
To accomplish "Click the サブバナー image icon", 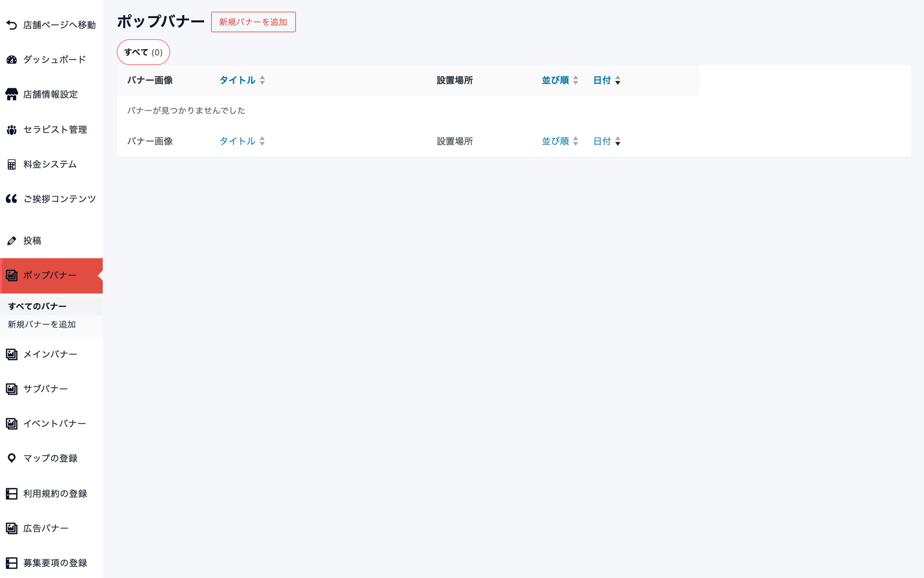I will [x=12, y=389].
